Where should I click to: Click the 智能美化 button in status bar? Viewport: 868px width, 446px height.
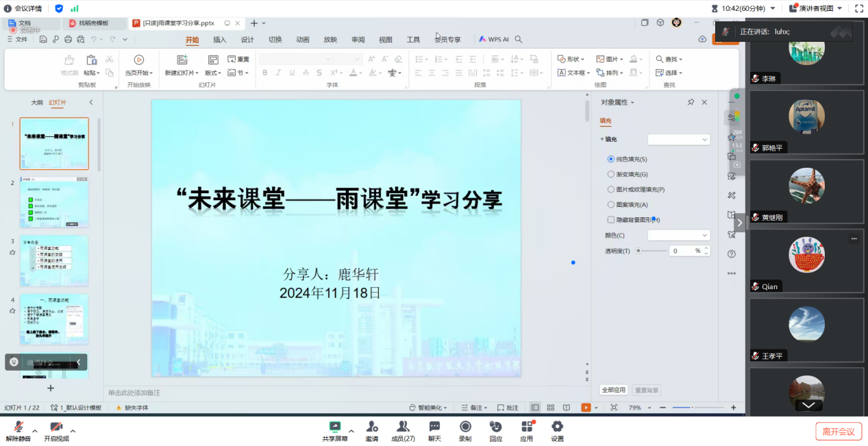[427, 408]
